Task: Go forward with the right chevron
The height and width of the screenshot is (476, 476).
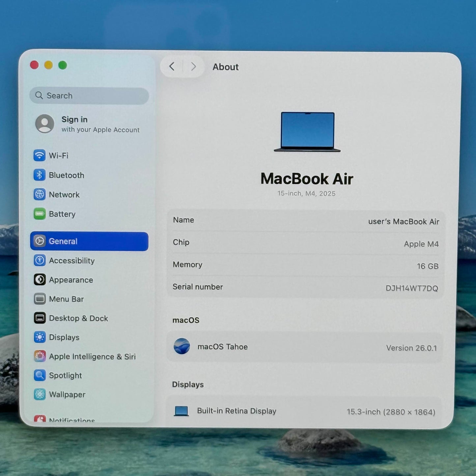Action: [193, 67]
